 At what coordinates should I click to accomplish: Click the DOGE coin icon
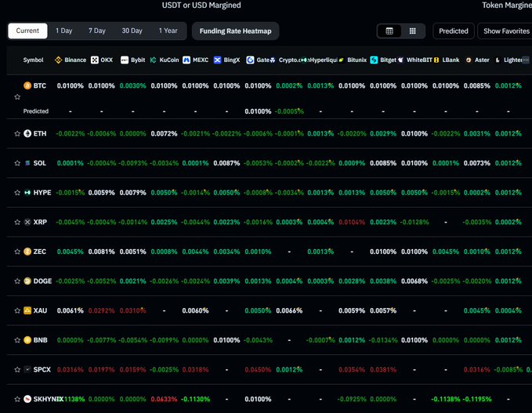pyautogui.click(x=27, y=281)
